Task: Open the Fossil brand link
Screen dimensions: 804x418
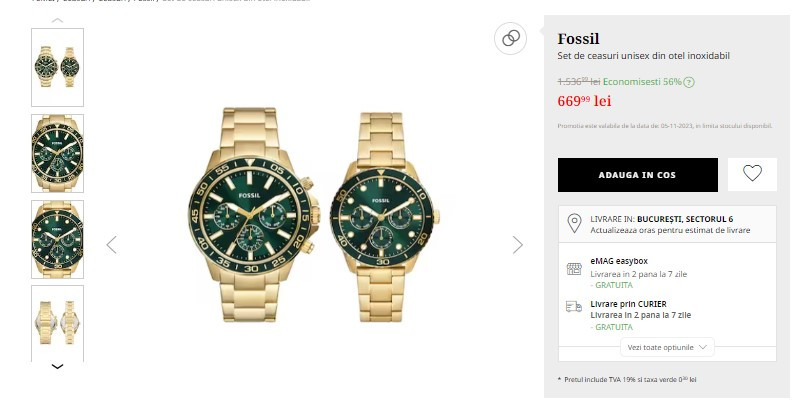Action: click(578, 38)
